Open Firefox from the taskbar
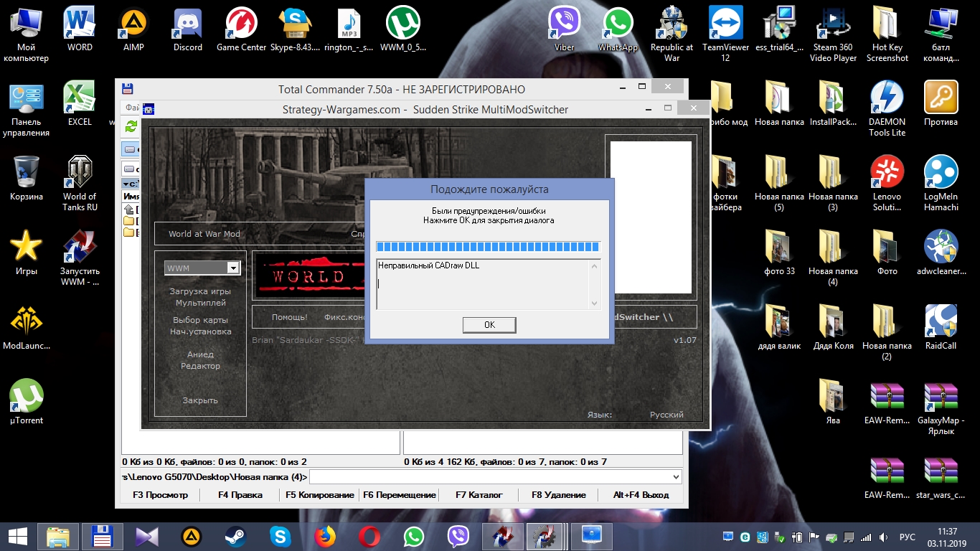The height and width of the screenshot is (551, 980). pyautogui.click(x=325, y=537)
